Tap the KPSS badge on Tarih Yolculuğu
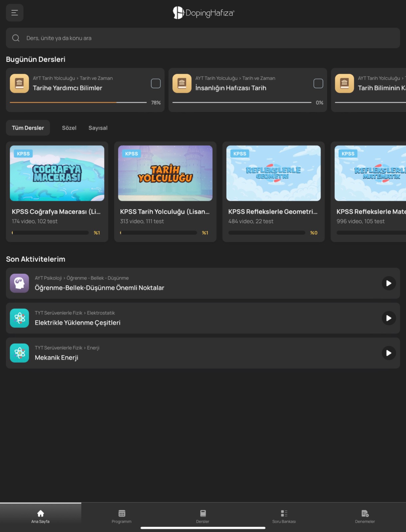Screen dimensions: 406x532 point(131,154)
